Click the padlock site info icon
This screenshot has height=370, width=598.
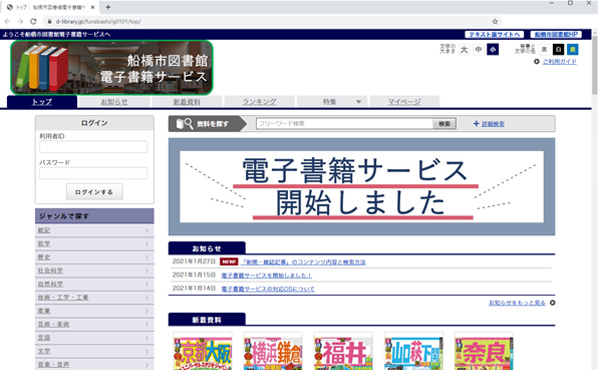[x=49, y=22]
